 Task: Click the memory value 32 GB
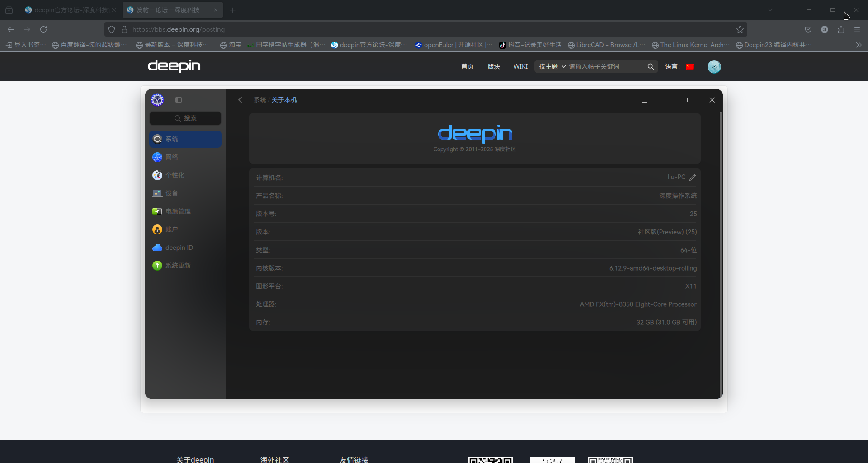(x=666, y=323)
